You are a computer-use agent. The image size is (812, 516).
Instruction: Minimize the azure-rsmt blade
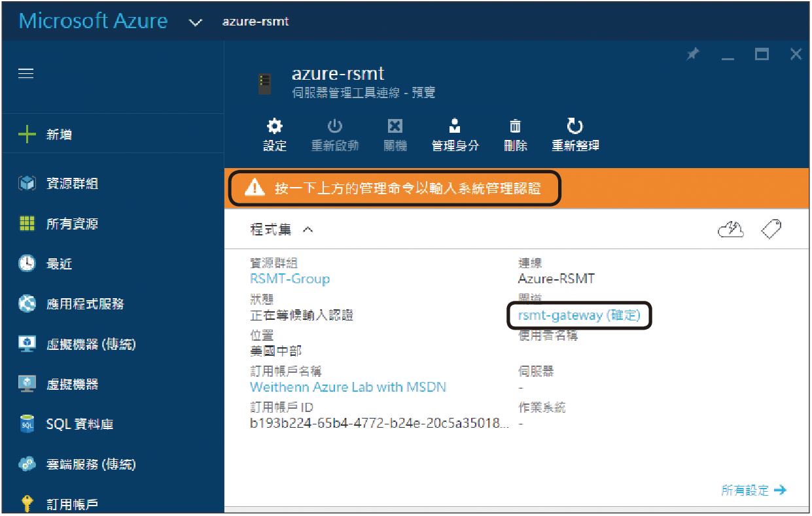point(728,59)
